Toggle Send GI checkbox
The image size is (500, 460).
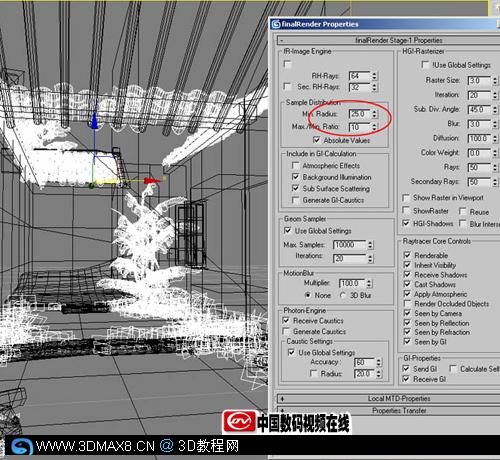(406, 369)
